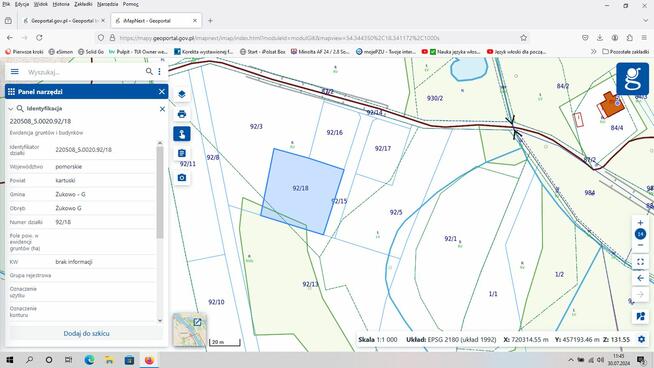
Task: Click Dodaj do szkicu button
Action: tap(86, 333)
